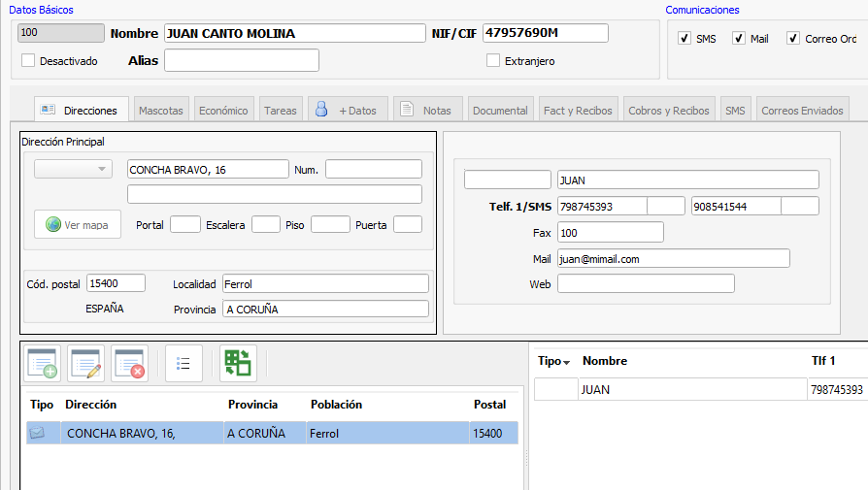Open the address list view icon
The height and width of the screenshot is (490, 868).
(184, 363)
